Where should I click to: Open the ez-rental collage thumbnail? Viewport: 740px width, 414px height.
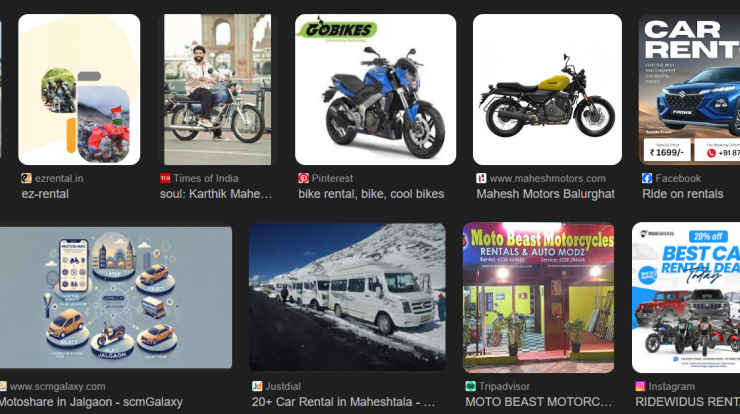click(79, 90)
